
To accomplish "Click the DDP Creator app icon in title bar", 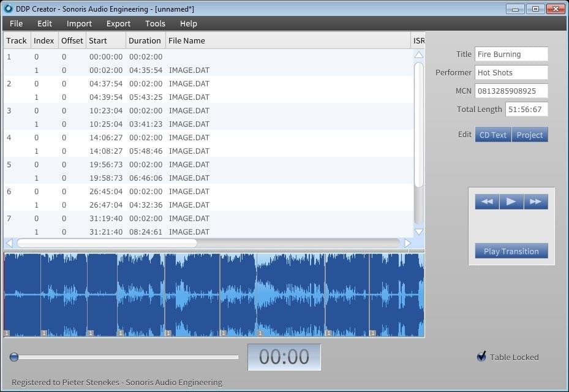I will click(9, 9).
